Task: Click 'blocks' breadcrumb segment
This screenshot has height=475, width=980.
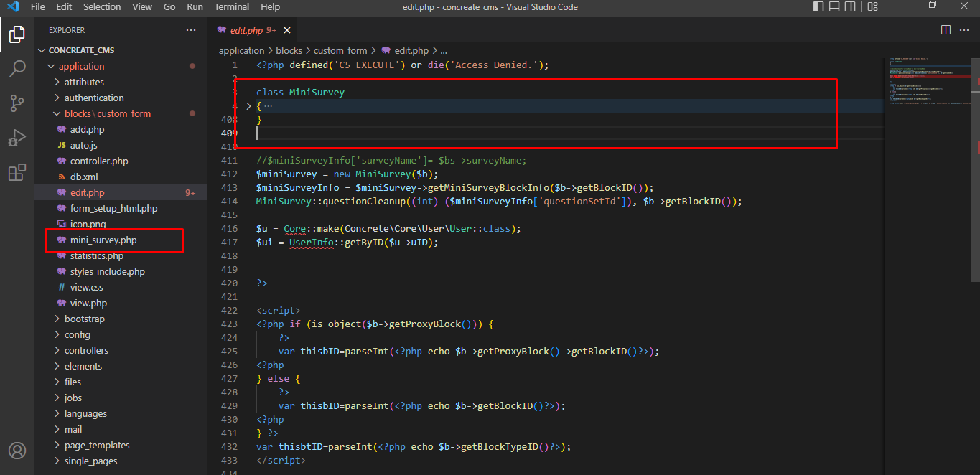Action: [289, 50]
